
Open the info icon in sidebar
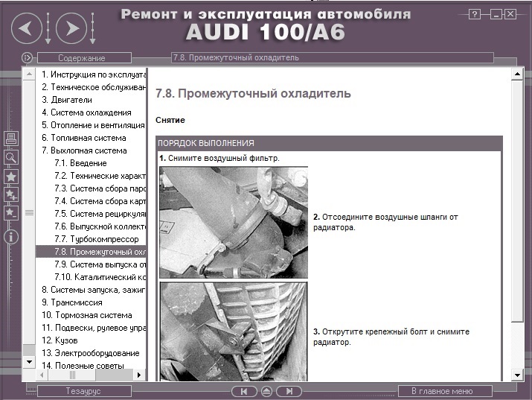[11, 237]
